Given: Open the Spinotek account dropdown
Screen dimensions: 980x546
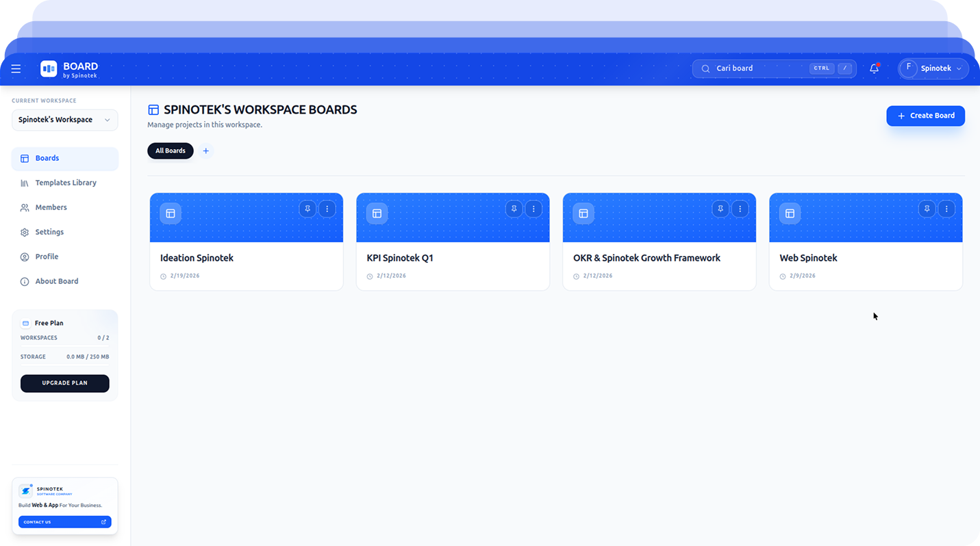Looking at the screenshot, I should tap(933, 68).
